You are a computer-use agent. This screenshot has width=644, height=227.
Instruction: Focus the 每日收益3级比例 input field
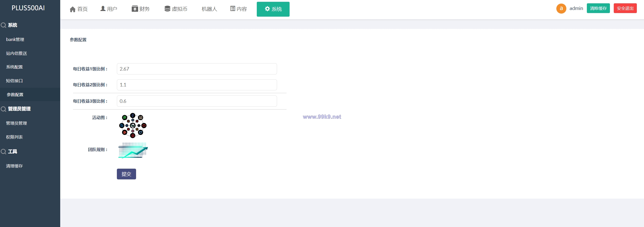pyautogui.click(x=197, y=101)
